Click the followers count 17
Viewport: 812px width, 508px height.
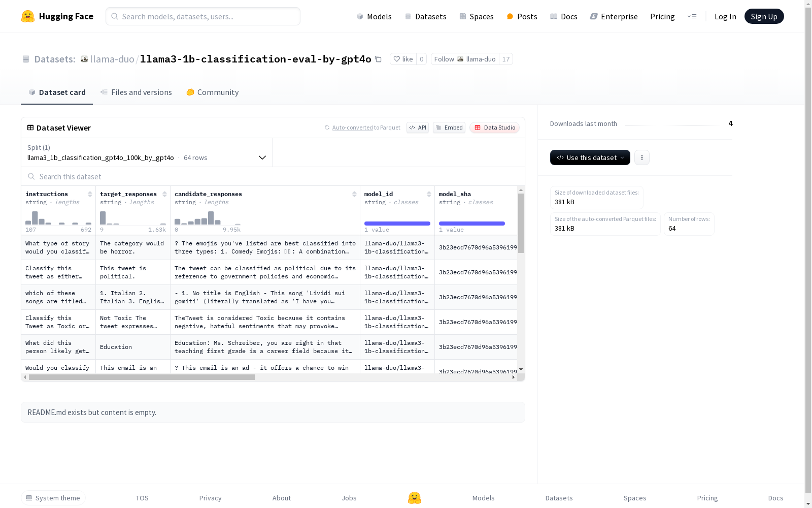[x=506, y=59]
